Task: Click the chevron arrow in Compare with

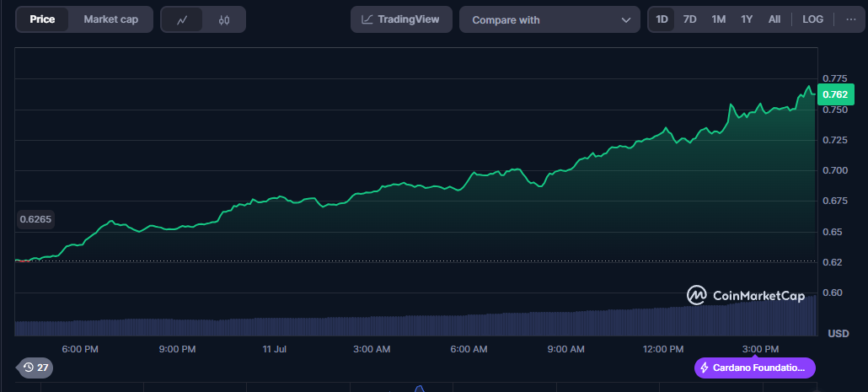Action: 625,19
